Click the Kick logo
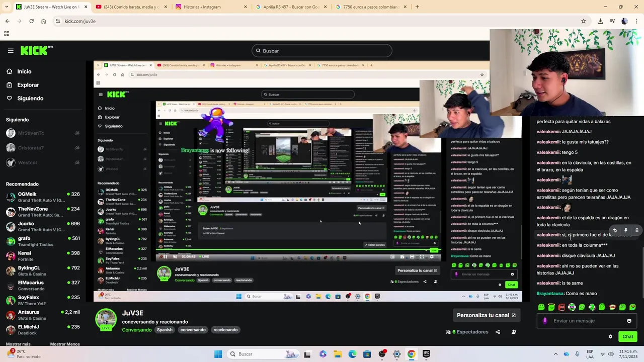This screenshot has width=644, height=362. pos(37,50)
